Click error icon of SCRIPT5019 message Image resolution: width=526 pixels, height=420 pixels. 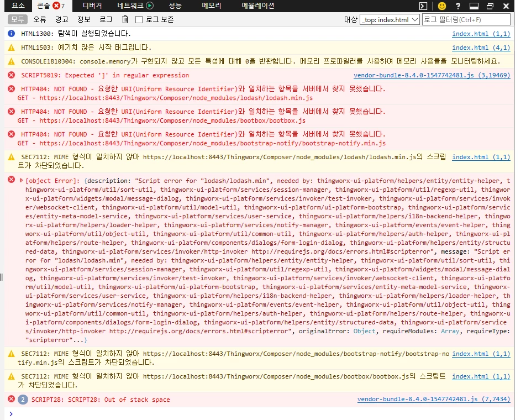(12, 75)
